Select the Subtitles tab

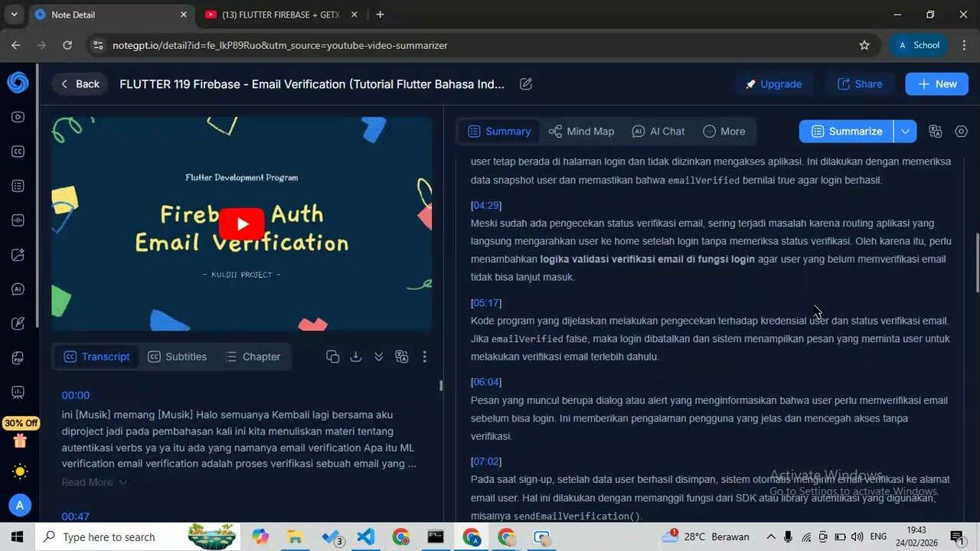(177, 357)
